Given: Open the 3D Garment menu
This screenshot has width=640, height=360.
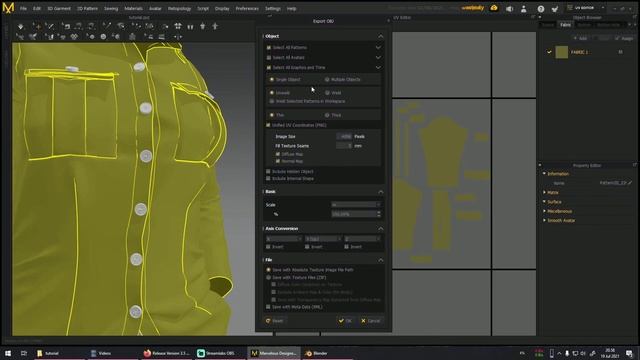Looking at the screenshot, I should pyautogui.click(x=59, y=8).
